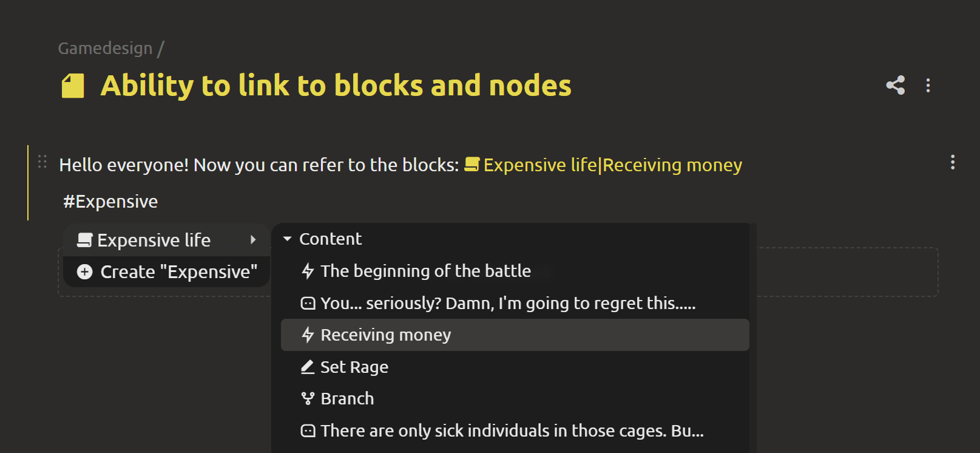Click the share icon next to title
This screenshot has height=453, width=980.
point(895,86)
